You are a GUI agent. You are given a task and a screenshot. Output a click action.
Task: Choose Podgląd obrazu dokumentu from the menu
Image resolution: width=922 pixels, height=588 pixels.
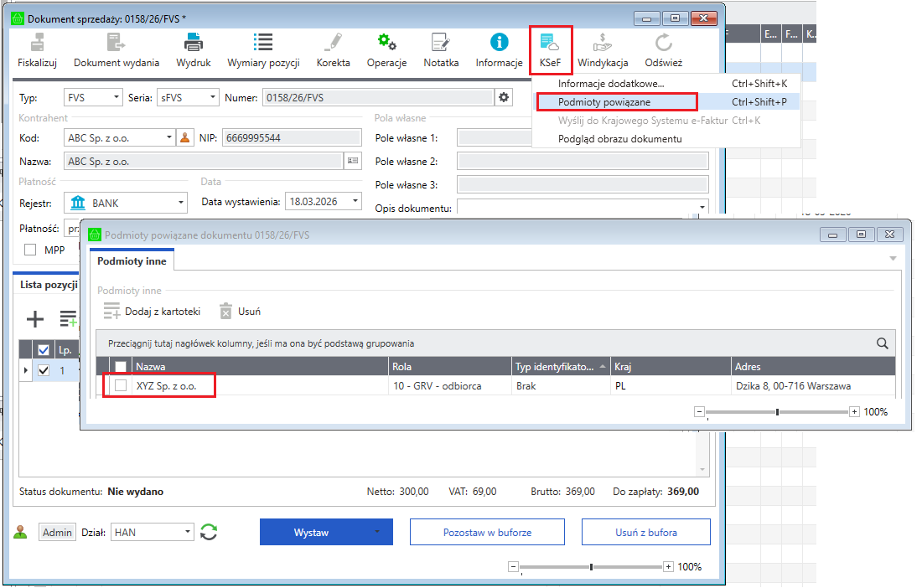tap(619, 138)
